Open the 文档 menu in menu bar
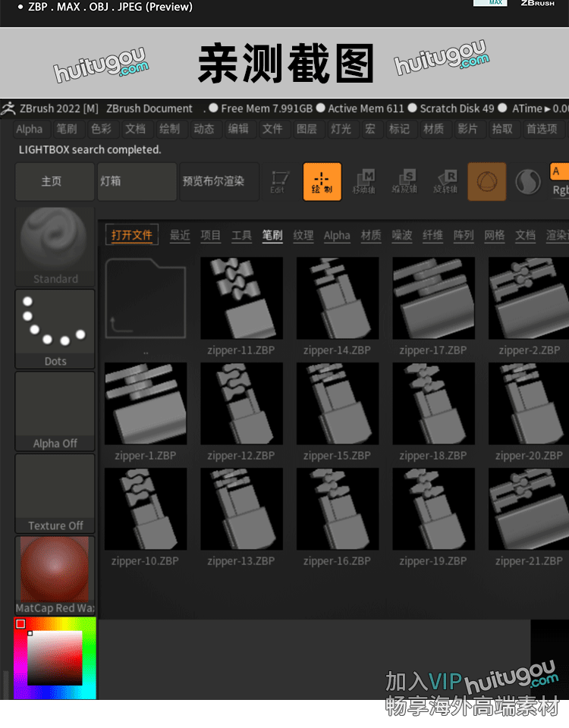 point(135,129)
